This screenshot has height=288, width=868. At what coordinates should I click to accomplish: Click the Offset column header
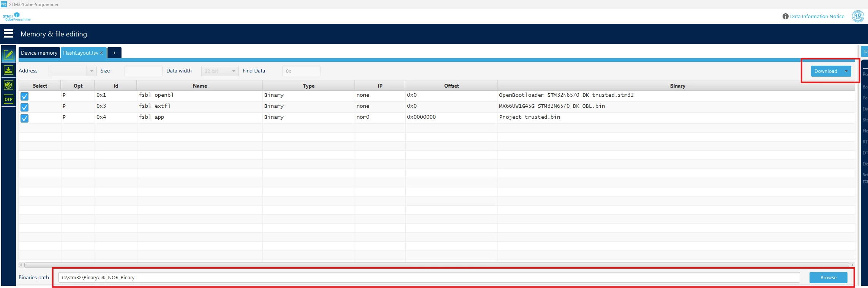pyautogui.click(x=451, y=86)
